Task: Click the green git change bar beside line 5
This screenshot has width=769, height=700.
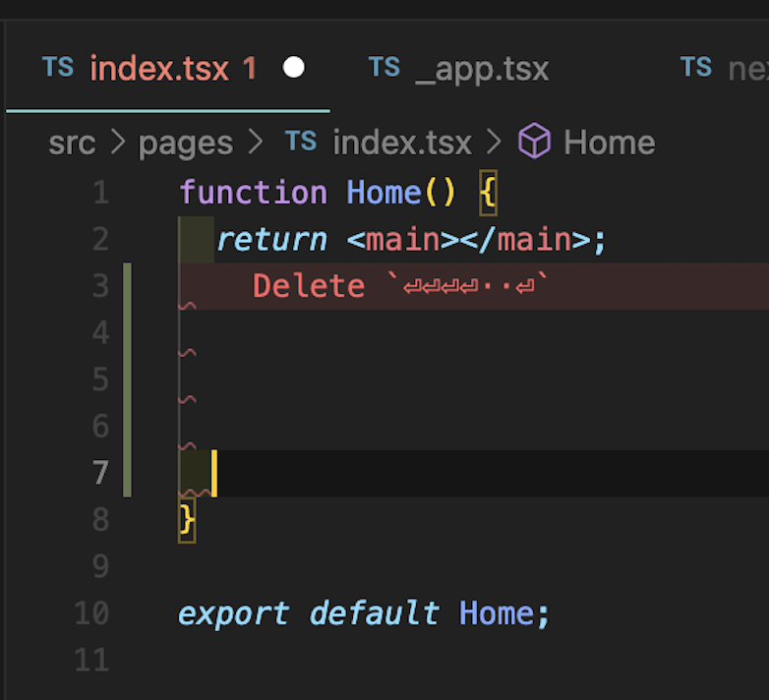Action: [128, 379]
